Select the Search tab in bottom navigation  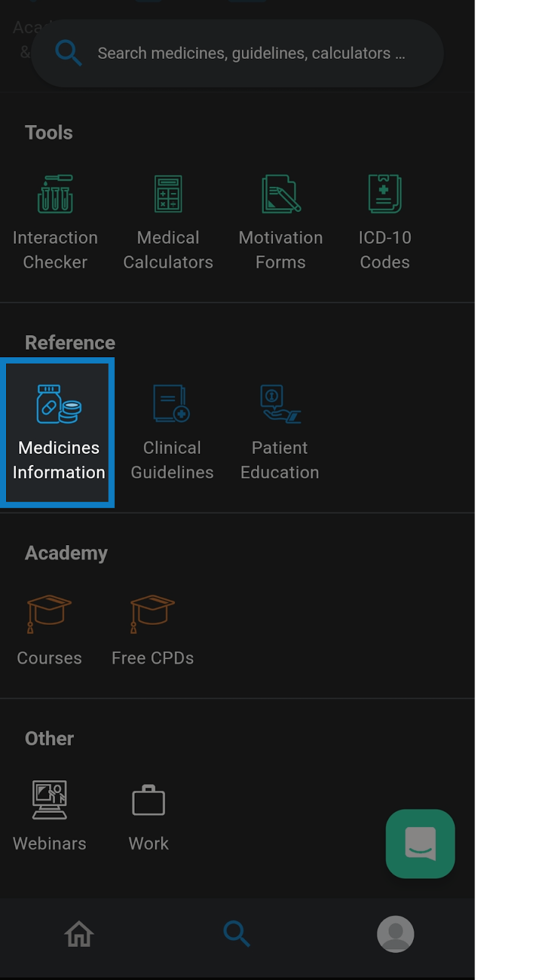pyautogui.click(x=237, y=935)
